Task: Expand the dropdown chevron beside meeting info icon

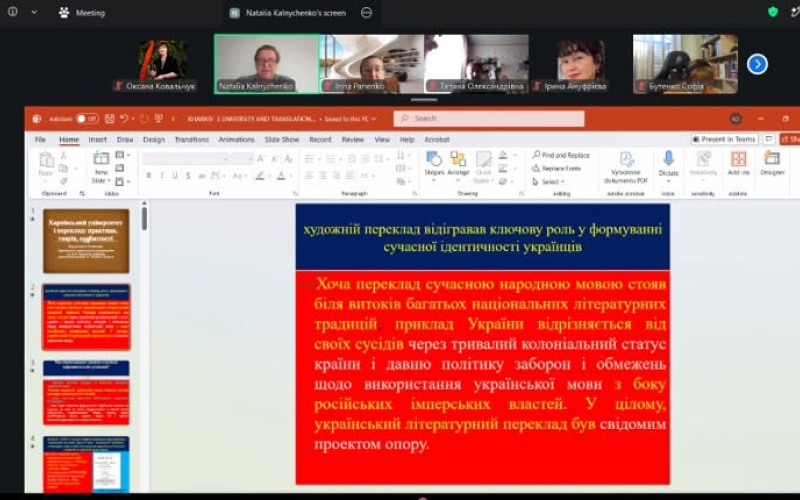Action: click(x=34, y=12)
